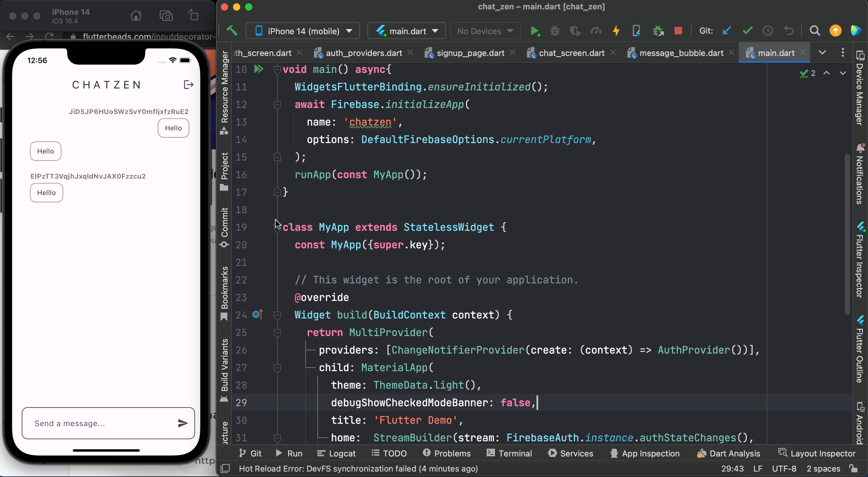
Task: Run with coverage icon in toolbar
Action: pyautogui.click(x=575, y=31)
